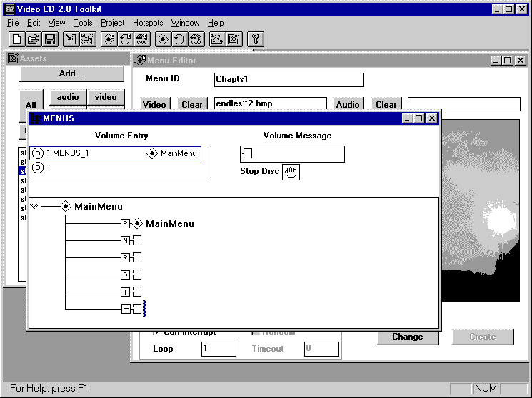Open the menu editor toolbar icon (diamond with E)

click(x=109, y=39)
